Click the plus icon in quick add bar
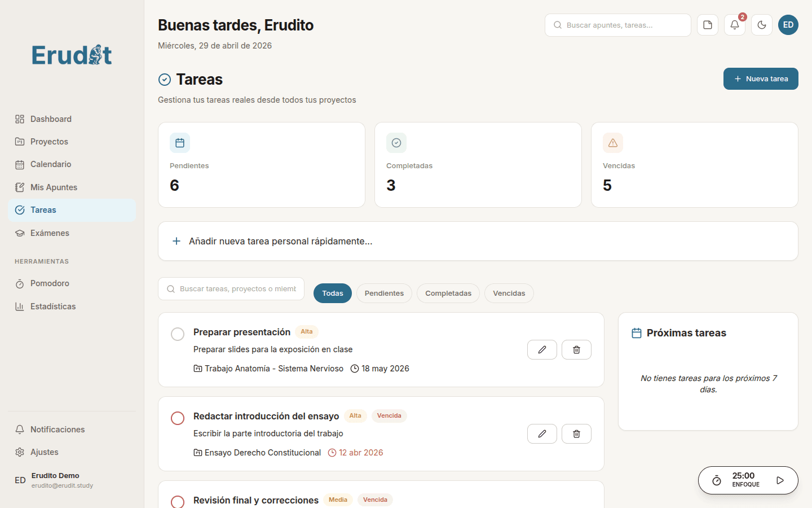The image size is (812, 508). tap(176, 241)
